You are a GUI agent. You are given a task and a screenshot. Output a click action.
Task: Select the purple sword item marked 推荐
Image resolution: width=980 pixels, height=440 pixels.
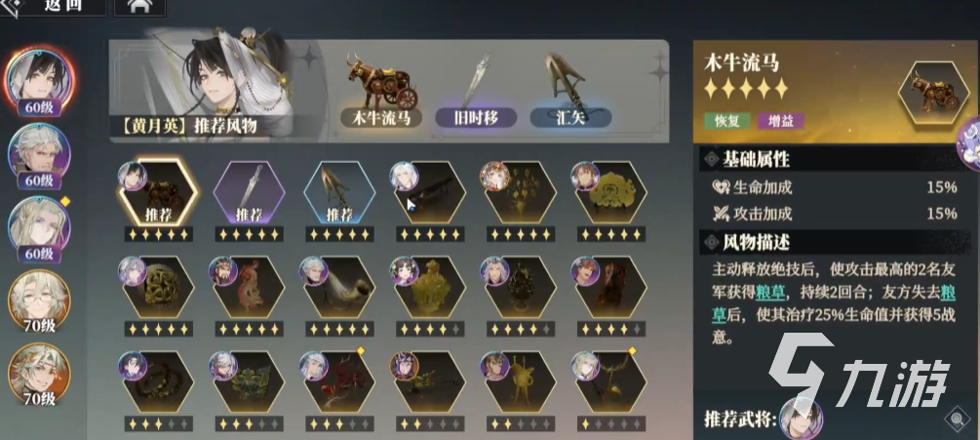249,192
